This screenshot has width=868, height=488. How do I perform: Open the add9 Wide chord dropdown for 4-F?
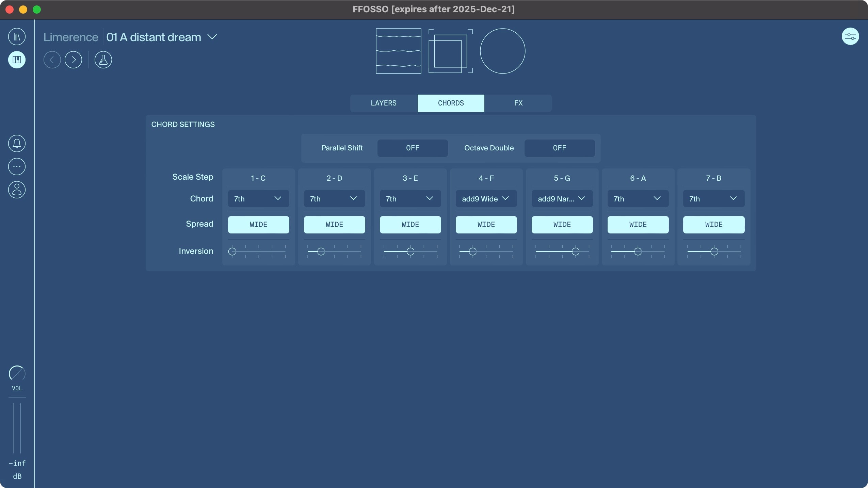(485, 198)
